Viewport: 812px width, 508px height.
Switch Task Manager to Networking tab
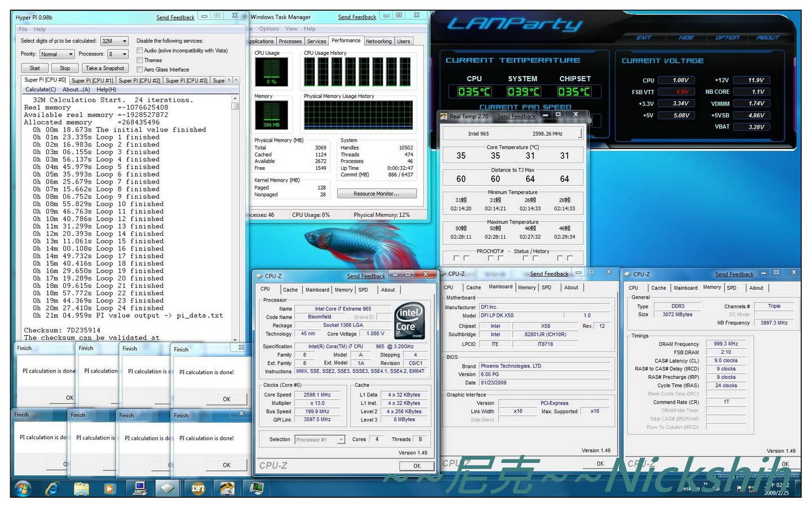[x=378, y=41]
